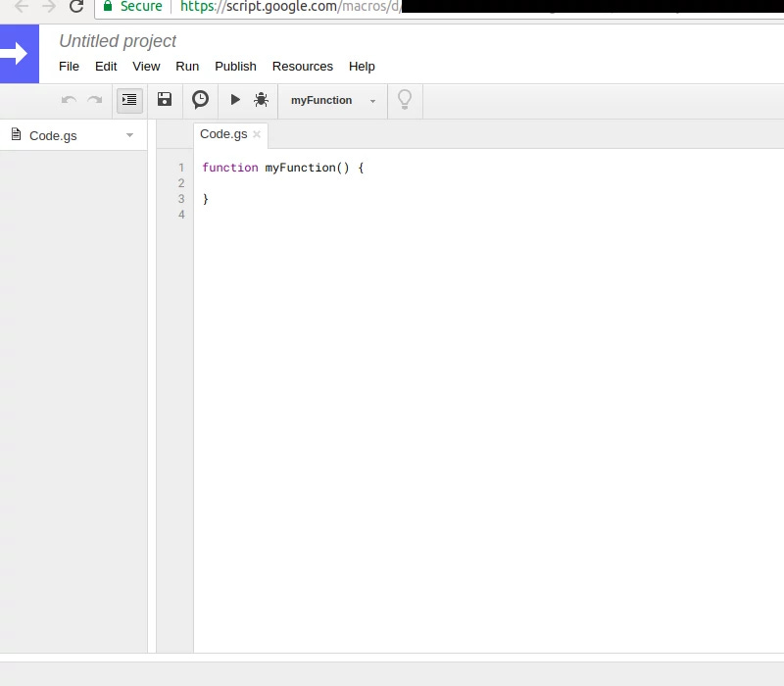Viewport: 784px width, 686px height.
Task: Save the project using the disk icon
Action: [165, 99]
